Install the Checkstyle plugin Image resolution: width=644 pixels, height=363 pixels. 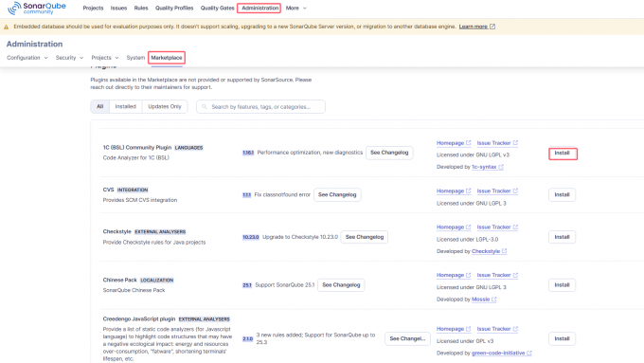(x=562, y=237)
